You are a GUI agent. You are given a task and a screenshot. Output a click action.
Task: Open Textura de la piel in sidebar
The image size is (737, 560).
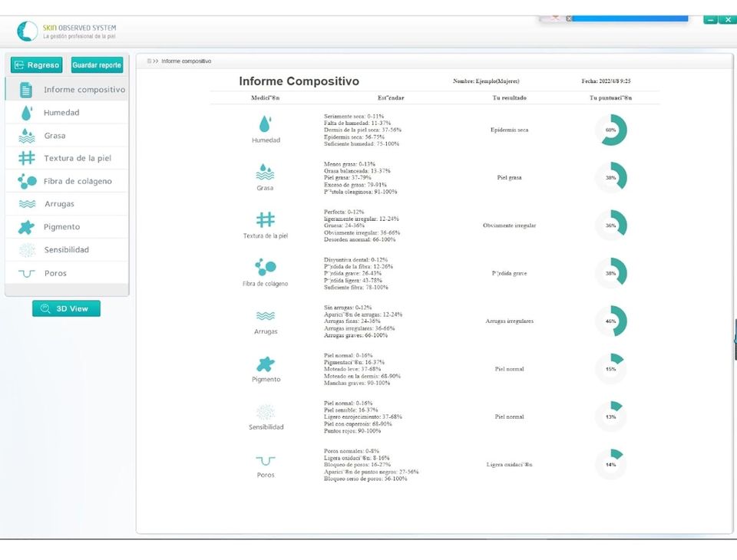coord(67,158)
